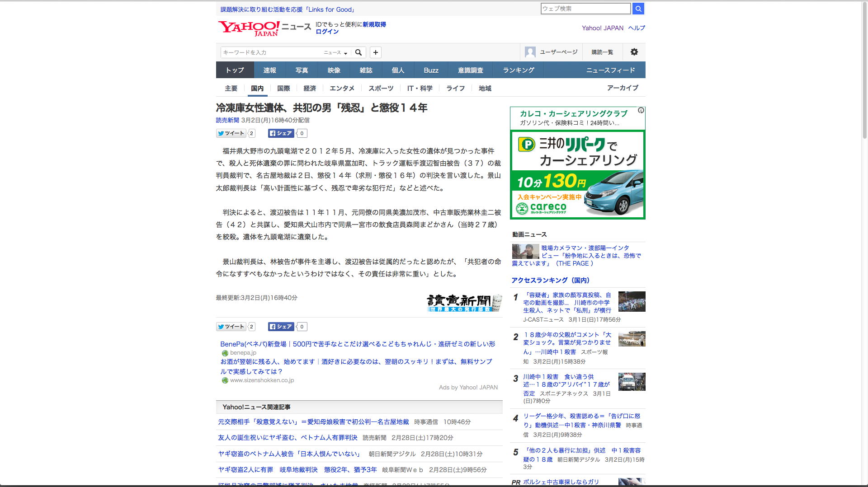Click the keyword search magnifier icon
This screenshot has height=487, width=868.
point(359,52)
